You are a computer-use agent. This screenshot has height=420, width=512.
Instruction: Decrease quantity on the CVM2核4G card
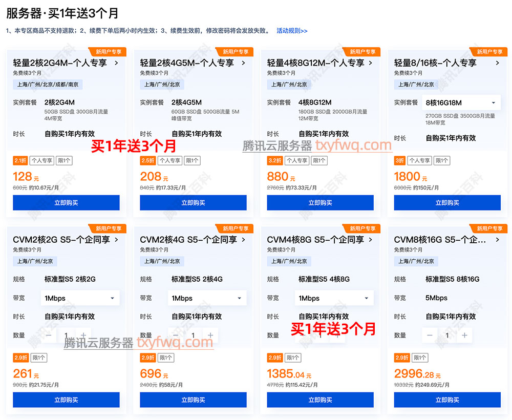coord(175,335)
